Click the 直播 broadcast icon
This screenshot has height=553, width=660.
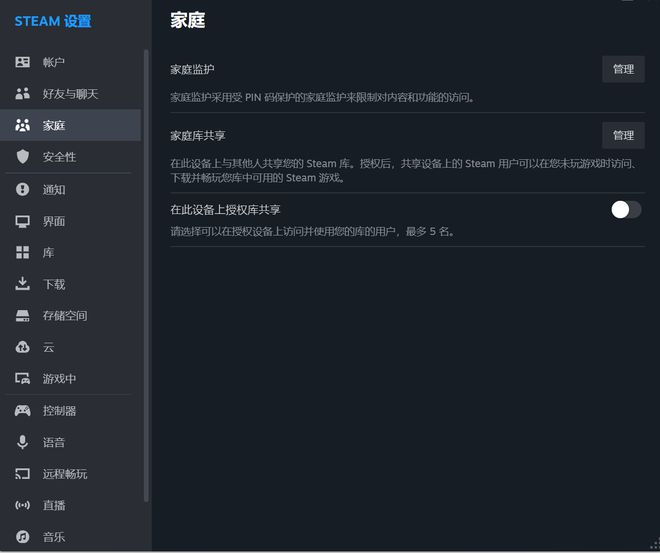22,505
